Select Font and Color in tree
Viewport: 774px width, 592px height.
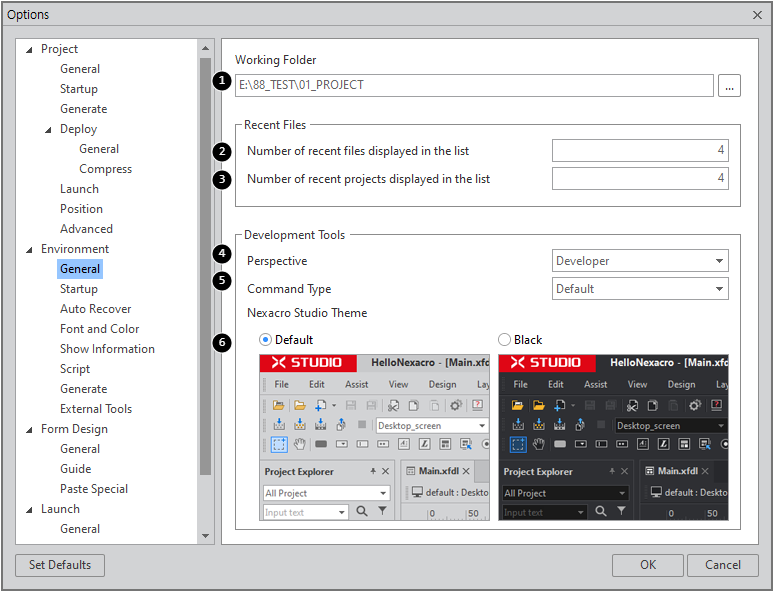(x=99, y=329)
